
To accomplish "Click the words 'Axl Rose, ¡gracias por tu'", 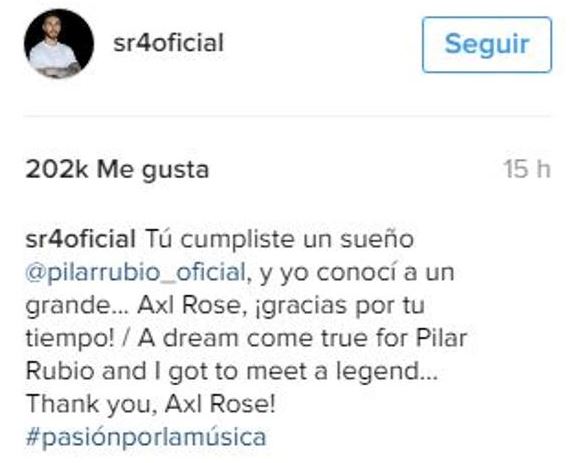I will coord(281,306).
